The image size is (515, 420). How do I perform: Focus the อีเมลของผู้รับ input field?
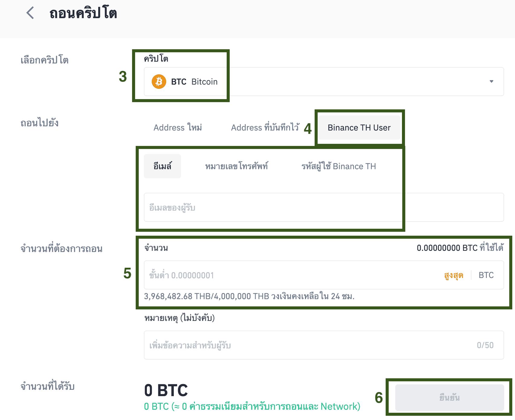[x=272, y=208]
